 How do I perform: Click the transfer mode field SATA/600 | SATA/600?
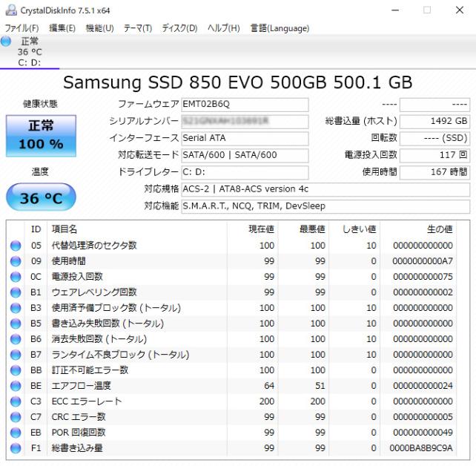245,156
